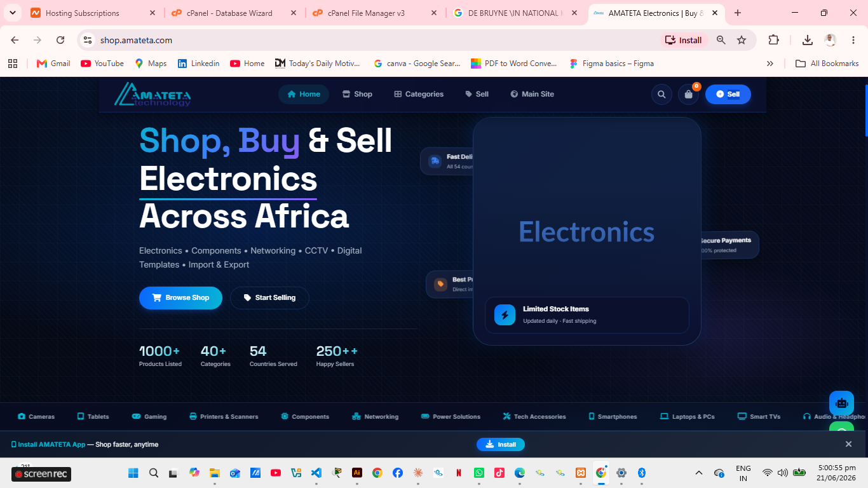Screen dimensions: 868x488
Task: Open Adobe Illustrator from taskbar
Action: click(357, 473)
